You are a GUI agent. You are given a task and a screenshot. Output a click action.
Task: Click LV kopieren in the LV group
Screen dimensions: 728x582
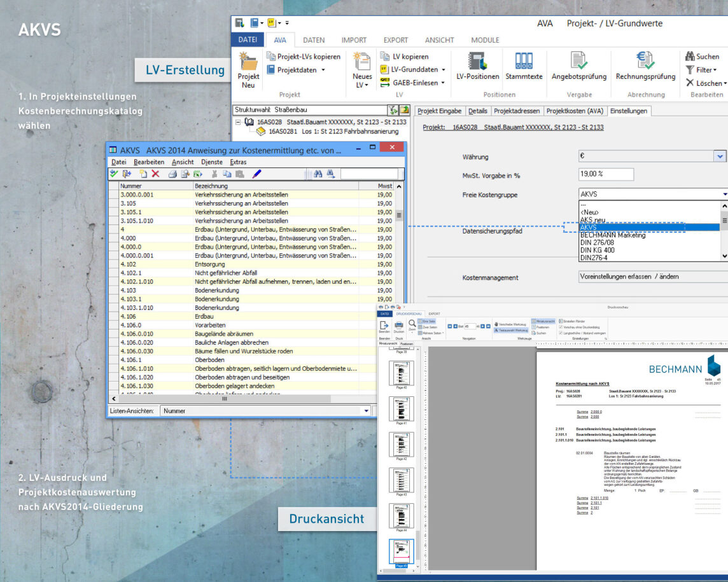pos(404,56)
